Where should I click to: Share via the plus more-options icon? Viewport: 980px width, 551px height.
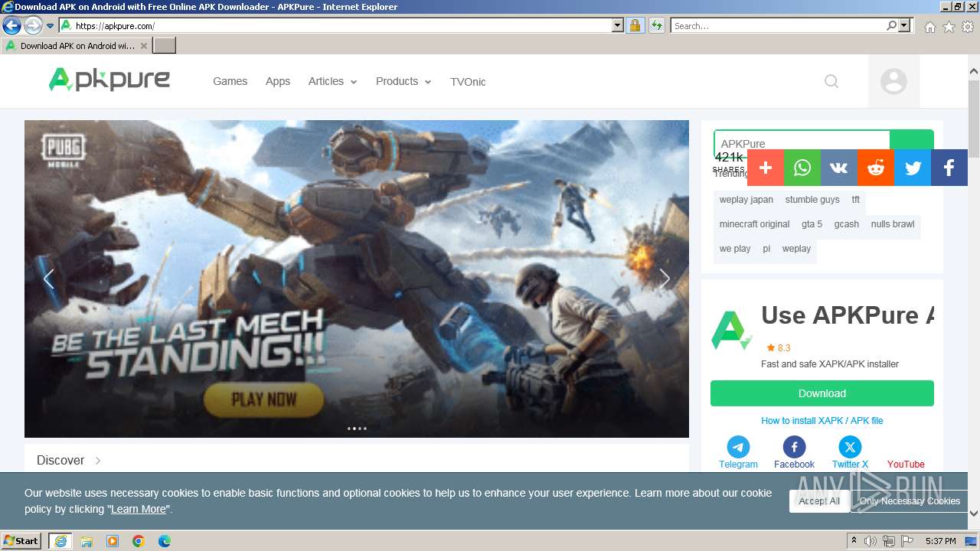point(766,168)
